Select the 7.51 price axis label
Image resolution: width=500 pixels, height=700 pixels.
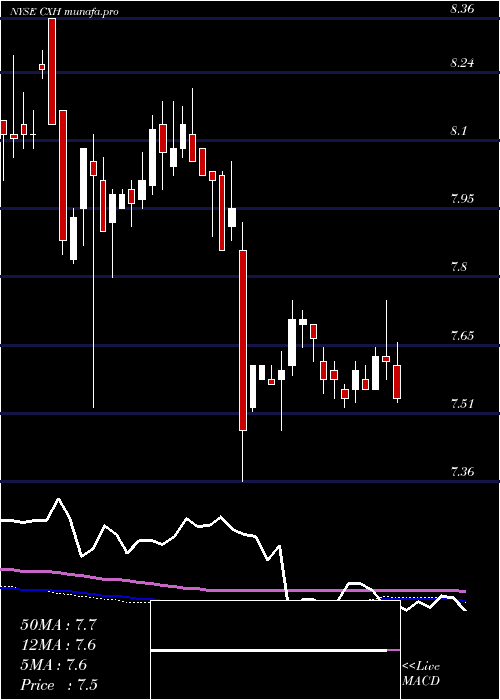click(462, 404)
